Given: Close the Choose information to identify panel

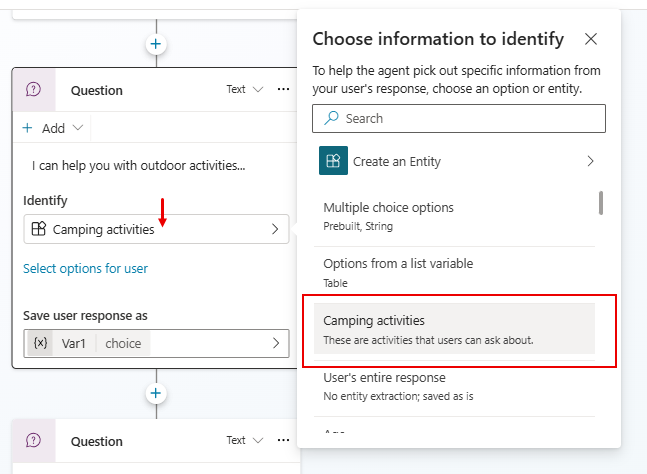Looking at the screenshot, I should 591,39.
